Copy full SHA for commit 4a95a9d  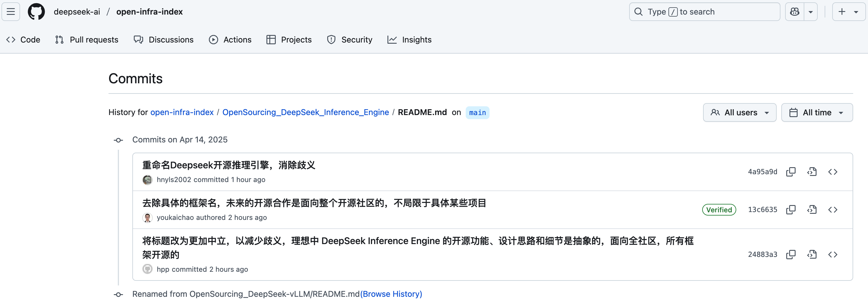(x=791, y=172)
